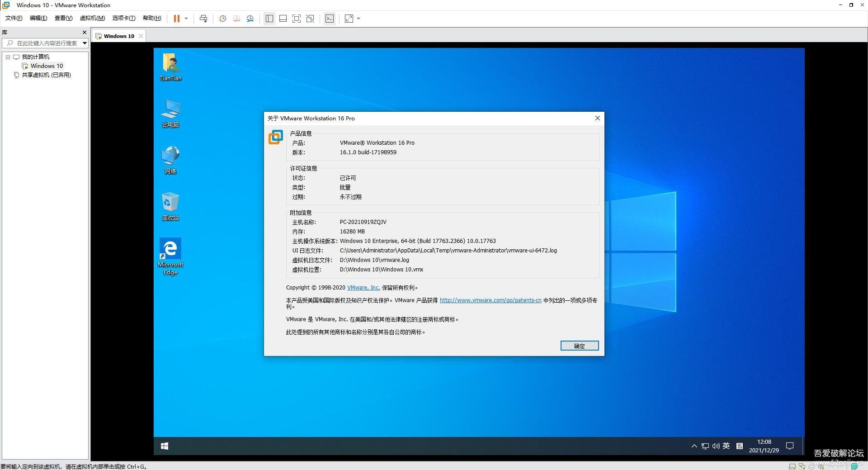The image size is (868, 470).
Task: Click the 网络 desktop icon
Action: coord(170,160)
